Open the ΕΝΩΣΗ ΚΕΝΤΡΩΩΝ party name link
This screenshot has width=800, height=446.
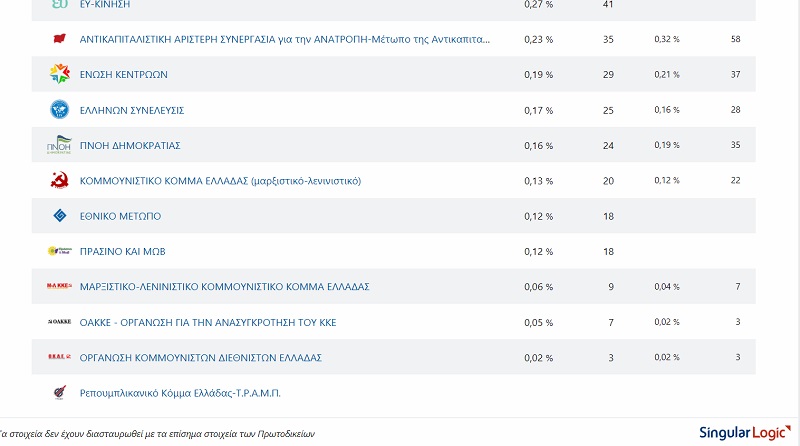pyautogui.click(x=123, y=75)
